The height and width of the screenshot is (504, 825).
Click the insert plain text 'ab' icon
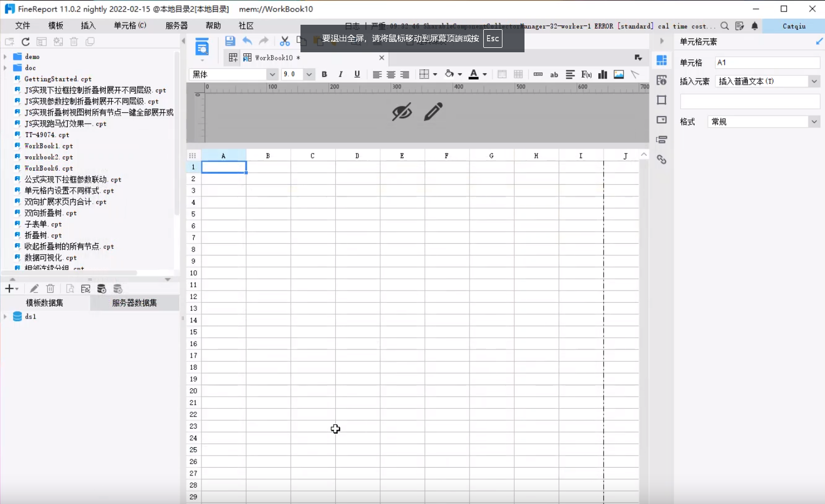click(x=554, y=74)
